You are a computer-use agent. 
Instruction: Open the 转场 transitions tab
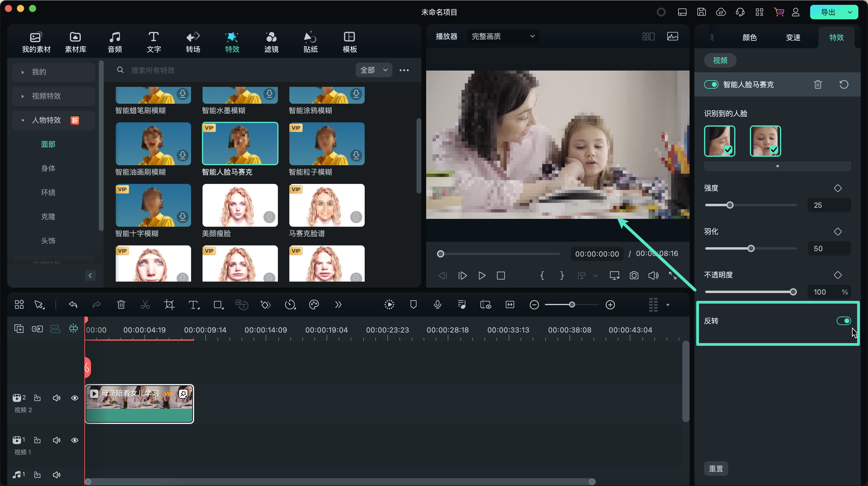(x=193, y=42)
